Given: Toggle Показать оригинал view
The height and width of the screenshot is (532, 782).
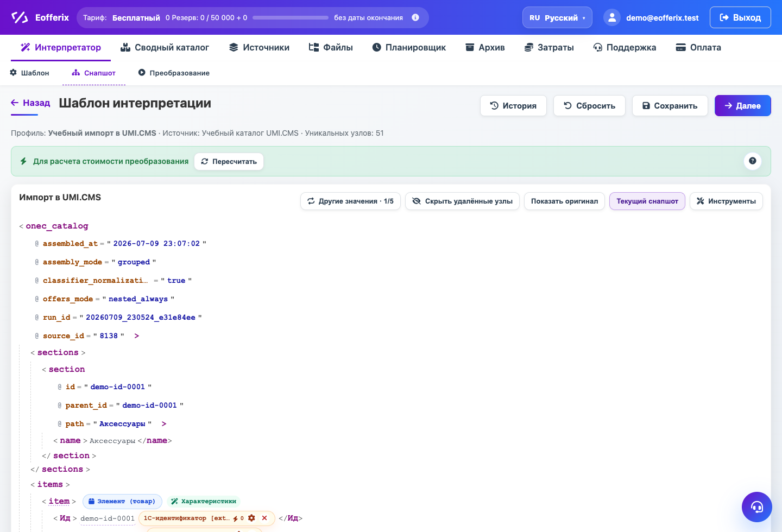Looking at the screenshot, I should click(564, 201).
